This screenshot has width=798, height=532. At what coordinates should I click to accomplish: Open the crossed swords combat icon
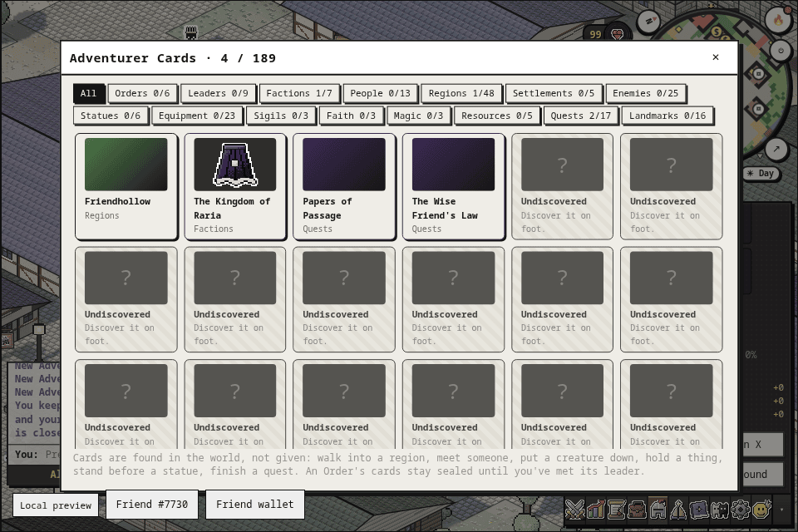click(x=574, y=509)
